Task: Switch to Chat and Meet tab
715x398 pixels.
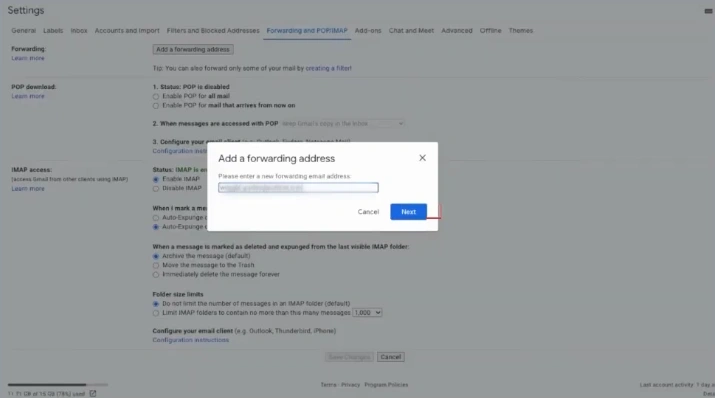Action: click(411, 31)
